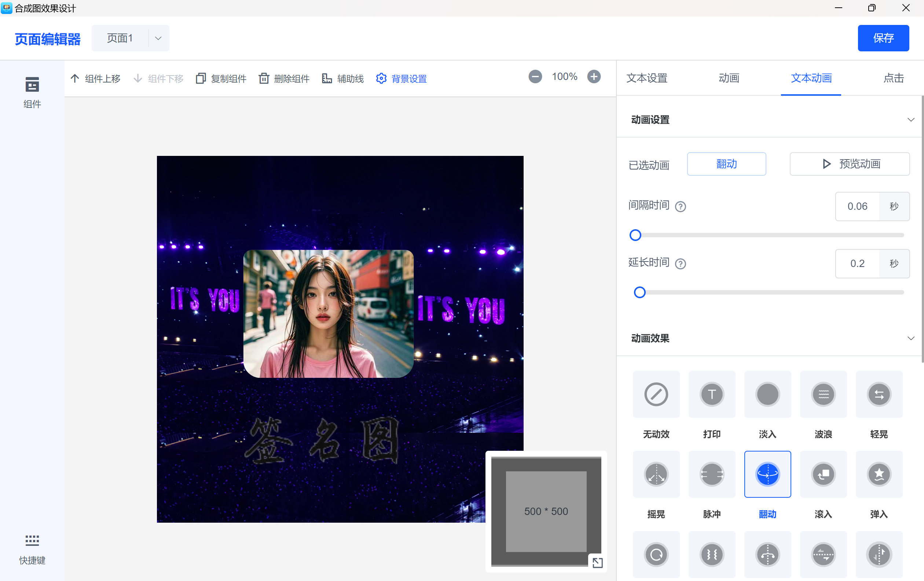Select the circular rotate effect icon in third row

pyautogui.click(x=656, y=555)
